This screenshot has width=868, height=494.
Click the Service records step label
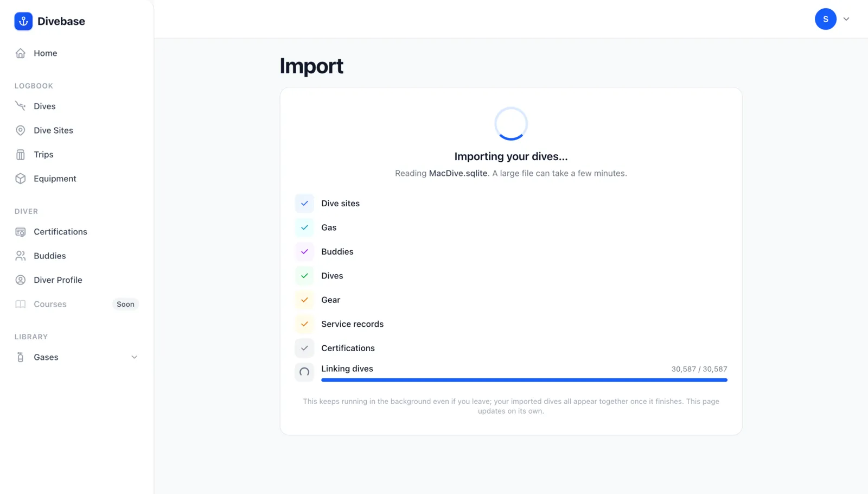(352, 324)
